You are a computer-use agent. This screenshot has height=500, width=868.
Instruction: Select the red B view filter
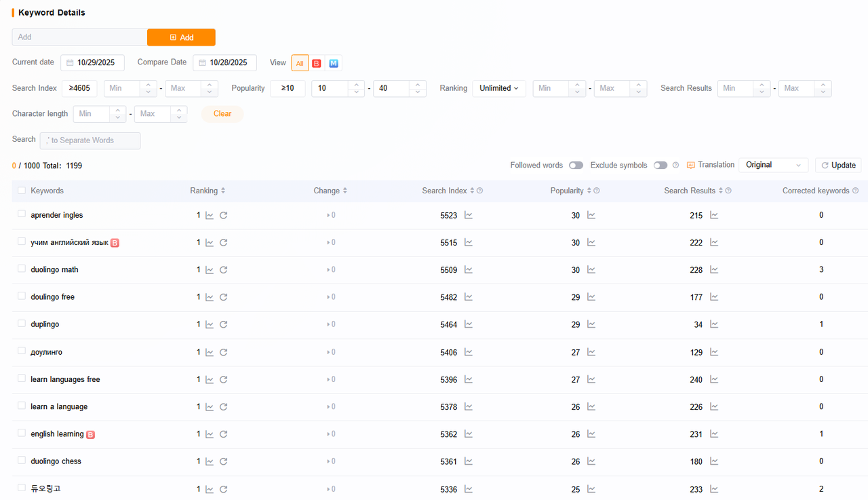point(317,63)
